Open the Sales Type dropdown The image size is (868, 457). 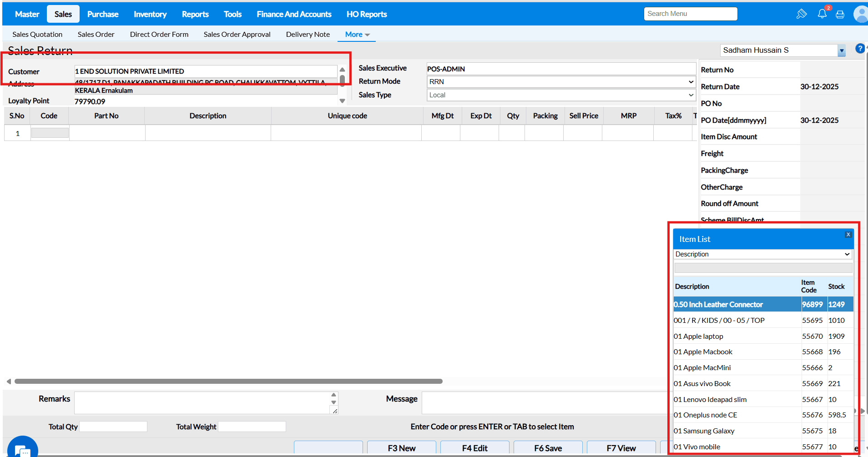click(x=561, y=95)
